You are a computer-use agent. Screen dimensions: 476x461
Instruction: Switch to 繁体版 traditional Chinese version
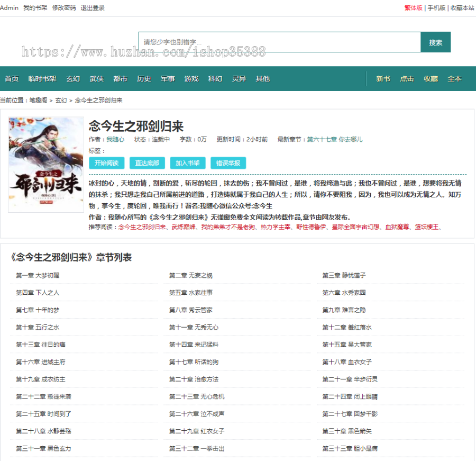click(412, 7)
